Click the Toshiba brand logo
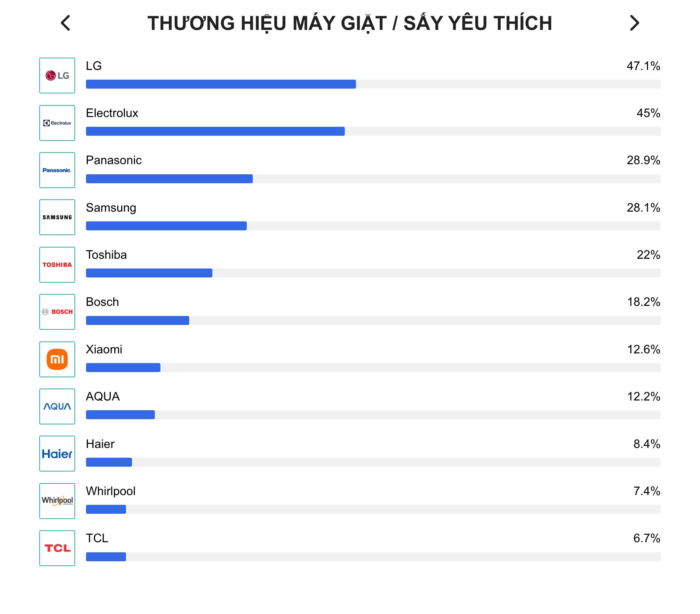 tap(57, 264)
